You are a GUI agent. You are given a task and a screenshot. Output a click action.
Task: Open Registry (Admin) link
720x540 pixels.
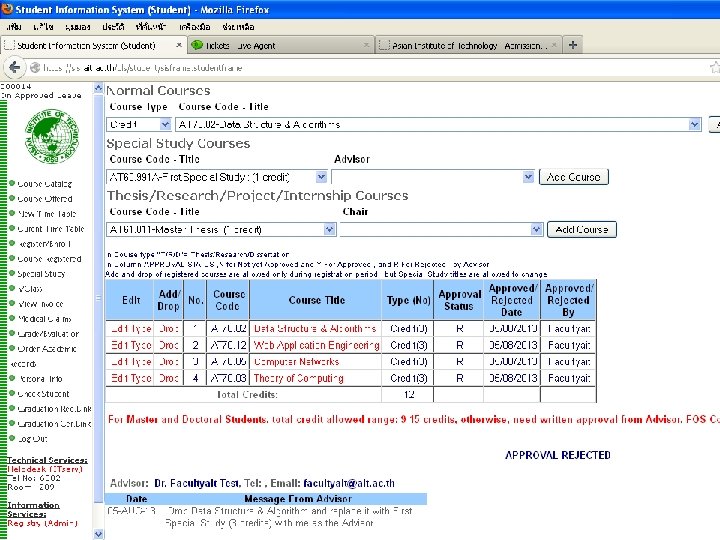point(42,523)
